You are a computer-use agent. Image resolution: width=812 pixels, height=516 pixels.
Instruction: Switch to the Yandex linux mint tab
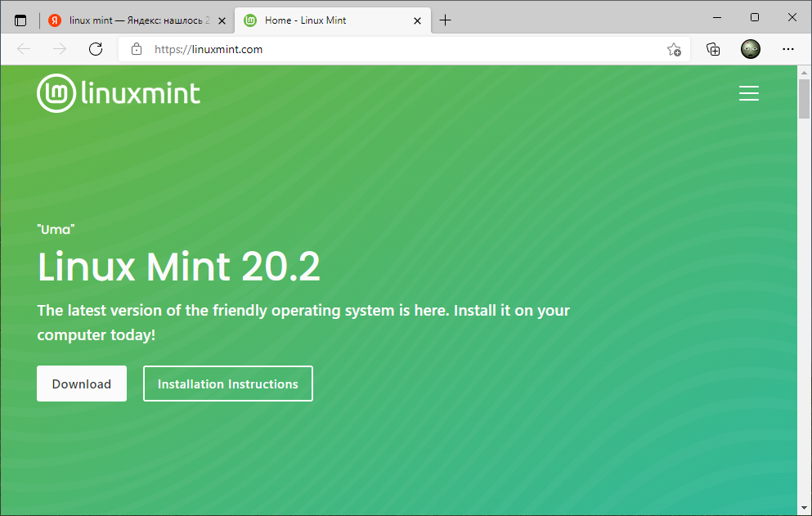click(137, 20)
